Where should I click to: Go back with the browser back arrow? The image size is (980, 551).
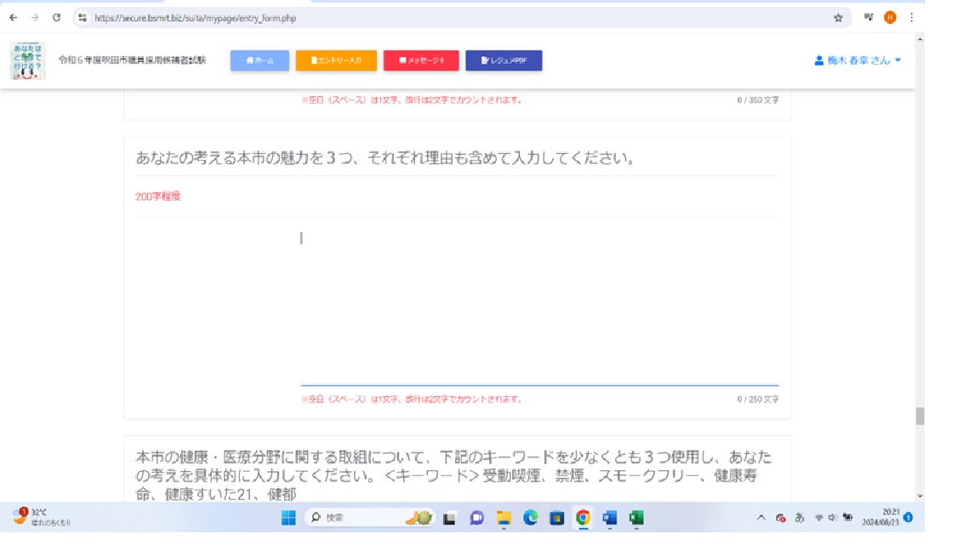tap(13, 17)
